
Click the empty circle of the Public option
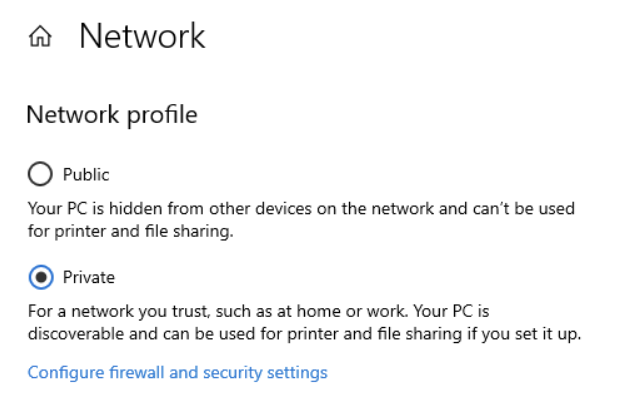point(40,175)
